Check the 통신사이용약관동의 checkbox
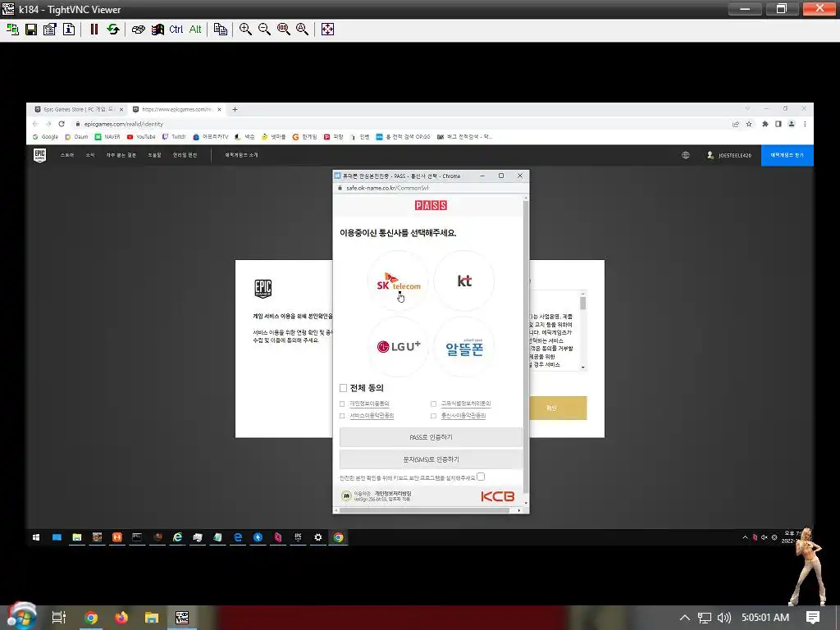This screenshot has width=840, height=630. pos(433,416)
